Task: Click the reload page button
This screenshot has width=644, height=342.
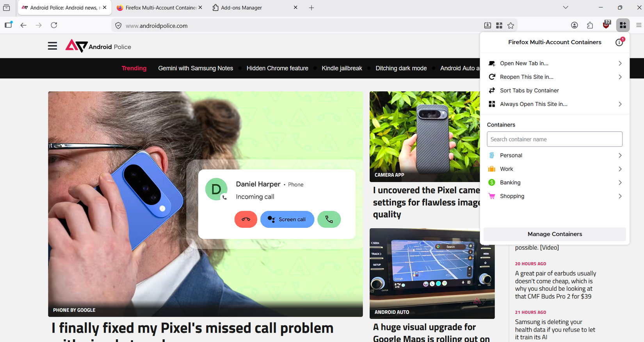Action: (x=54, y=25)
